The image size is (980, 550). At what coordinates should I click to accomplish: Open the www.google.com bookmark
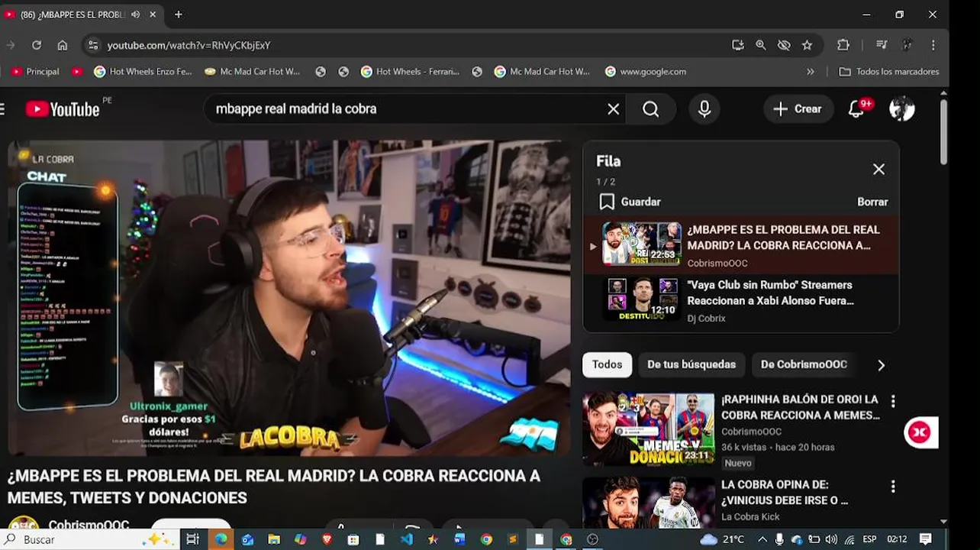(646, 71)
